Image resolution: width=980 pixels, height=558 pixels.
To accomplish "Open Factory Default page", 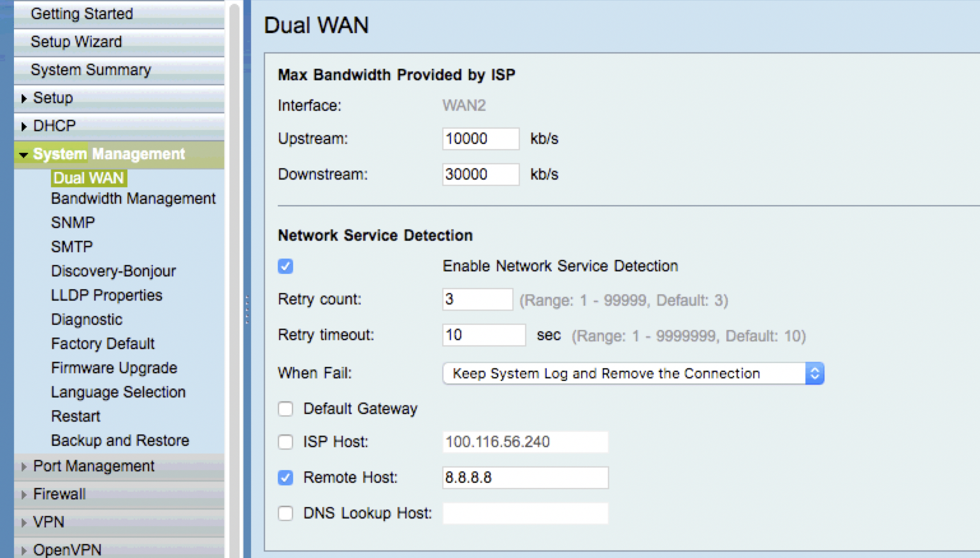I will [103, 344].
